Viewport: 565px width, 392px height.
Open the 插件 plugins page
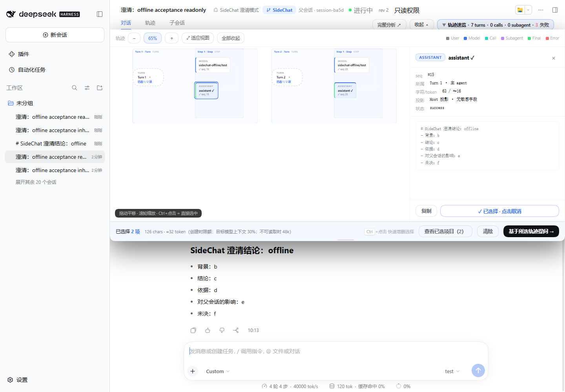point(55,54)
